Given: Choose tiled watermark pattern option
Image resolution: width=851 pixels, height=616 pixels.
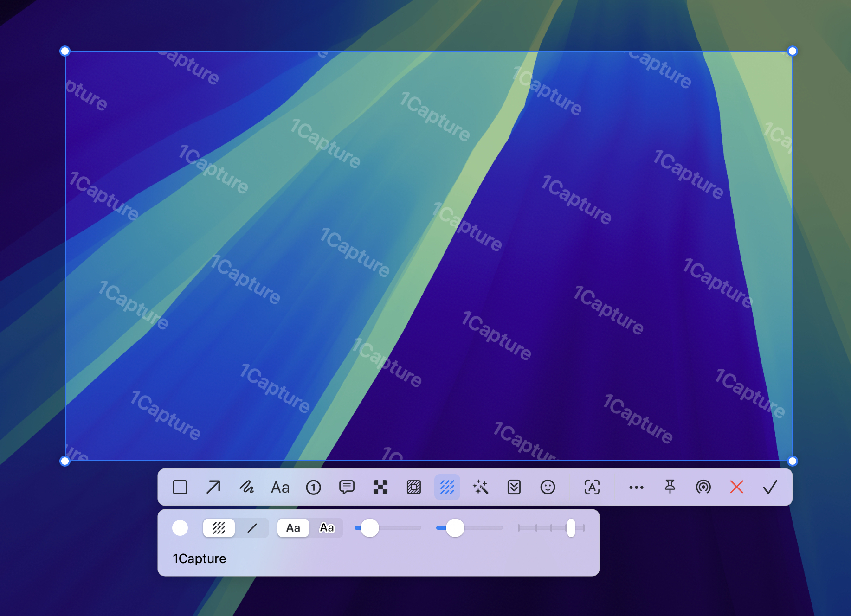Looking at the screenshot, I should (219, 528).
